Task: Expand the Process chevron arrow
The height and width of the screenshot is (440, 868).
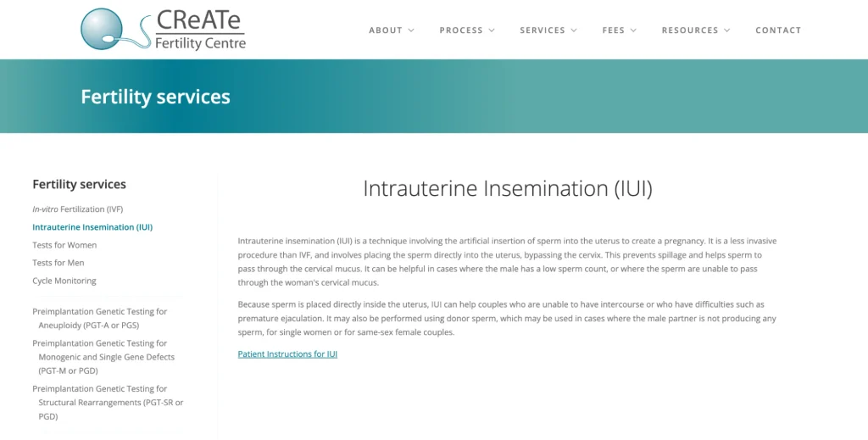Action: point(492,31)
